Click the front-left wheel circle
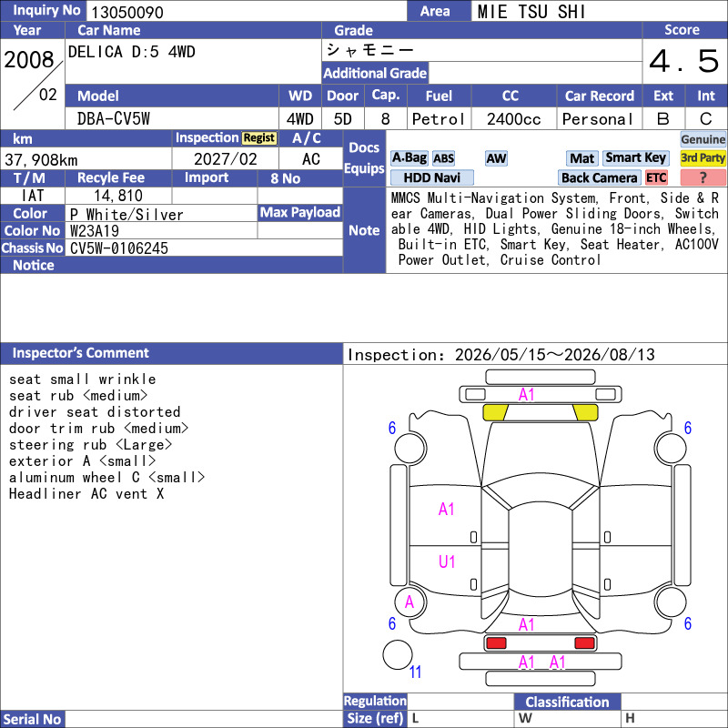 pos(410,449)
